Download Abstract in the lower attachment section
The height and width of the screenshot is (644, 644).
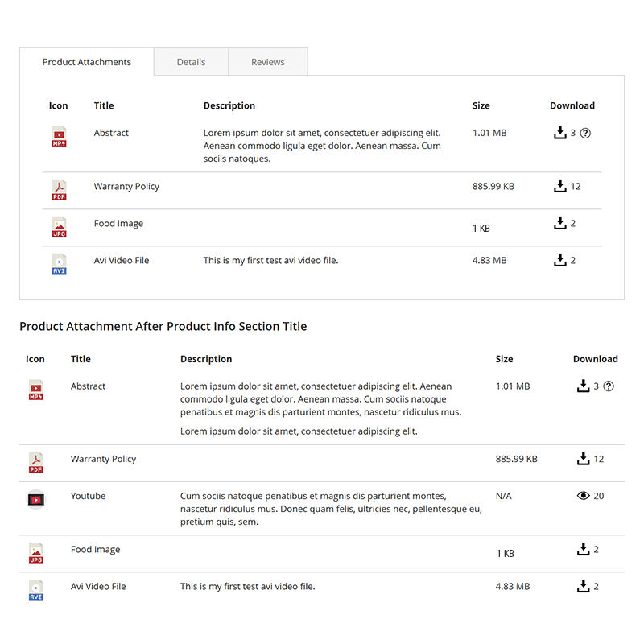click(x=584, y=386)
